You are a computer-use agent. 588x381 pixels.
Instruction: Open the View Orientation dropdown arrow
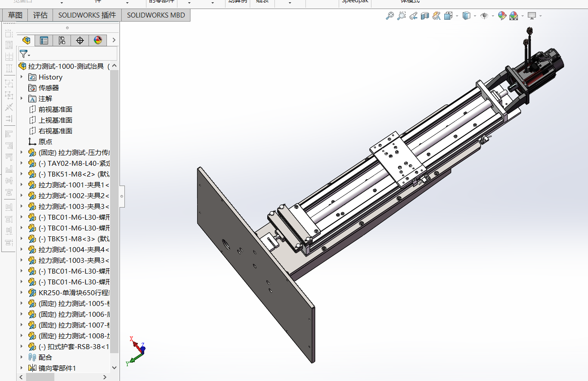(457, 16)
